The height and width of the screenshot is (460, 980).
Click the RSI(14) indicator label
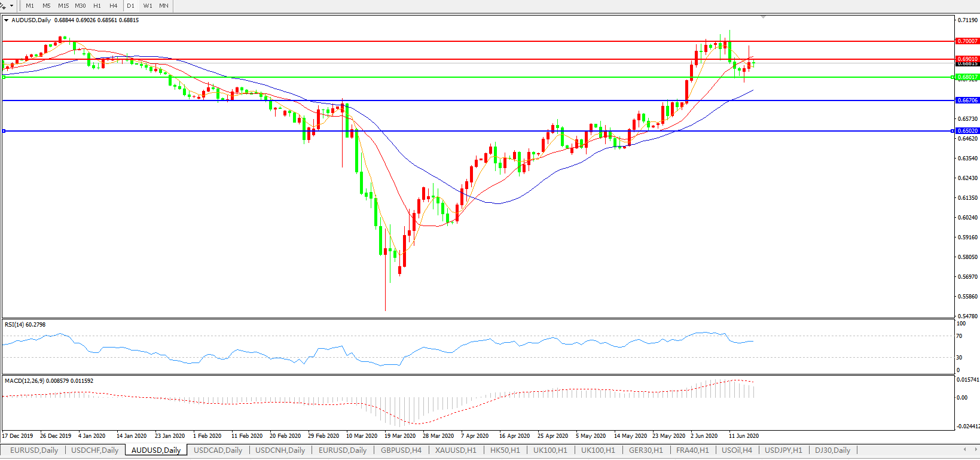[x=25, y=325]
